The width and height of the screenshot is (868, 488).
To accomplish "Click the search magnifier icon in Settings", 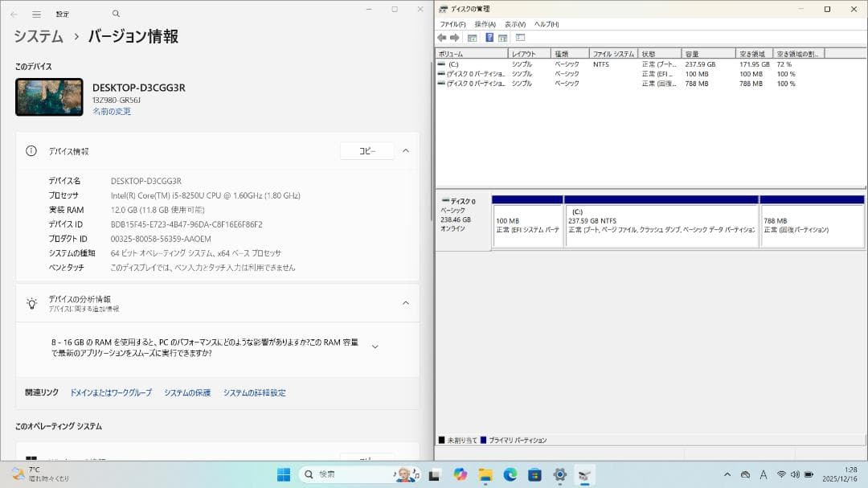I will [115, 13].
